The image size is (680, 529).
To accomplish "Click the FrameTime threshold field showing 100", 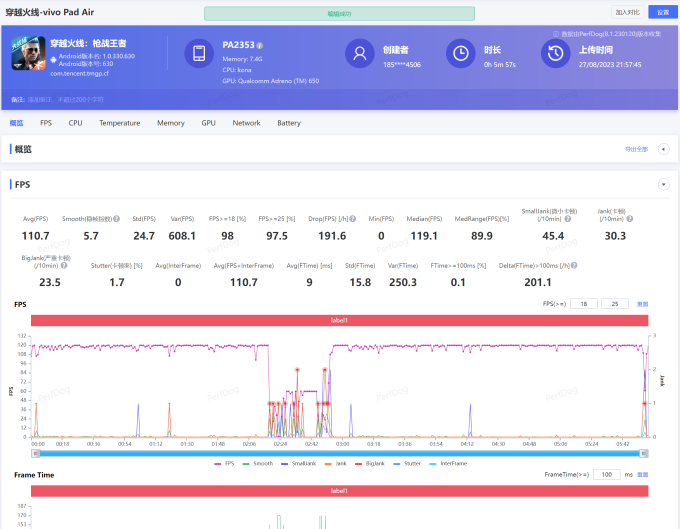I will 607,475.
